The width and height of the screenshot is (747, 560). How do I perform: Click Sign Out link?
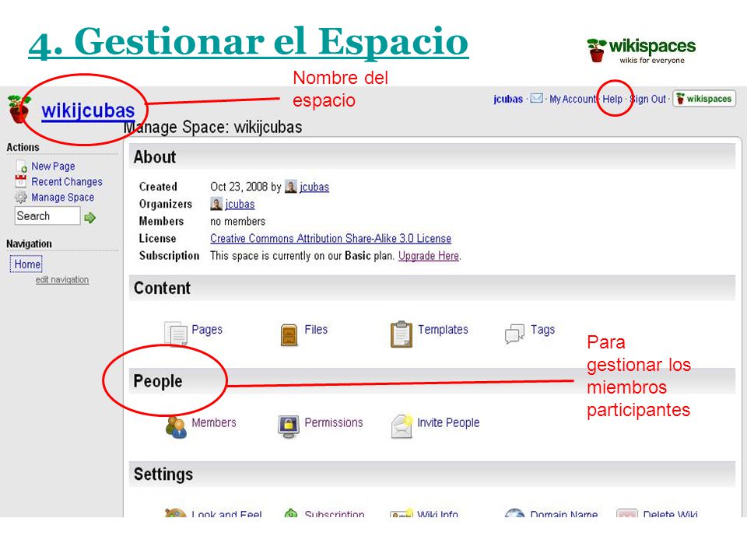point(648,99)
